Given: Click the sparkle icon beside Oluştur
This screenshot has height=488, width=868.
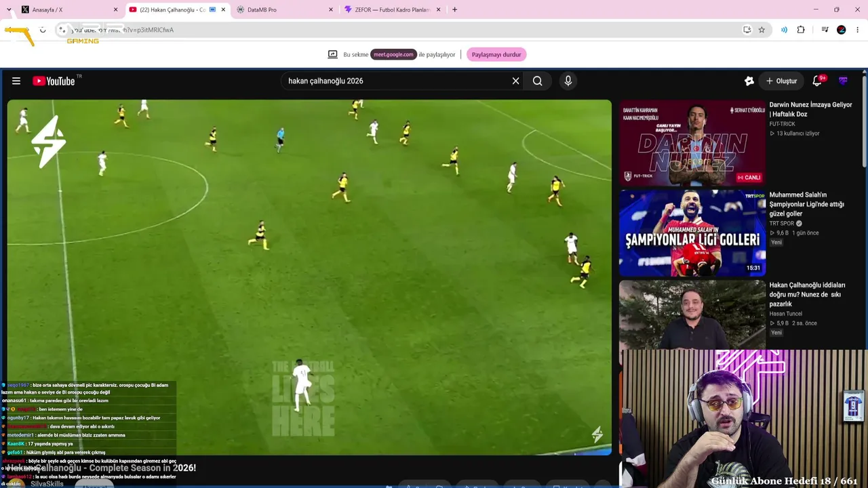Looking at the screenshot, I should [x=749, y=81].
